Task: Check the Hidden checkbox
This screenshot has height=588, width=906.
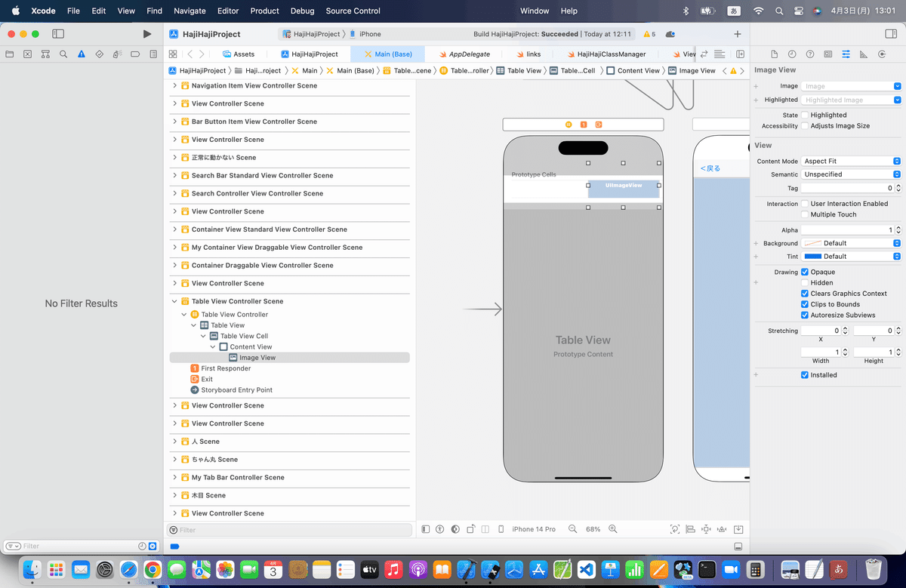Action: click(805, 282)
